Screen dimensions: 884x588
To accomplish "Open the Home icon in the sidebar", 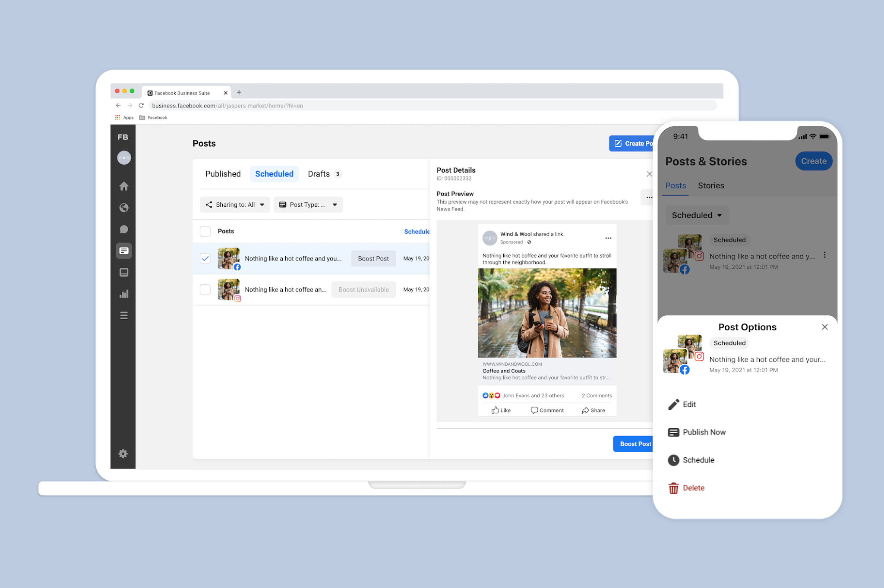I will coord(123,186).
